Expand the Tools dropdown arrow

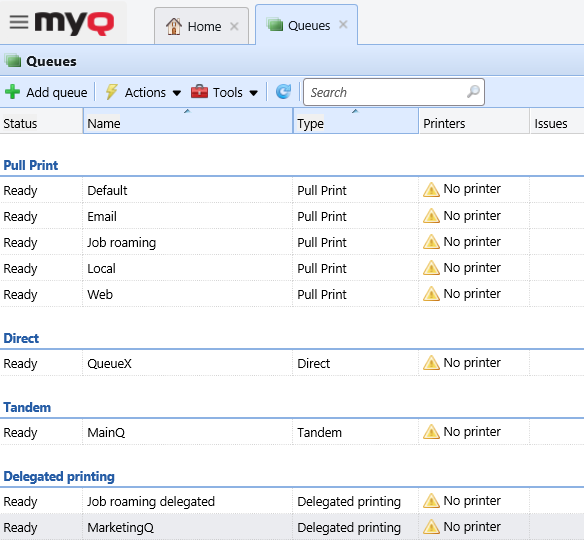[254, 93]
